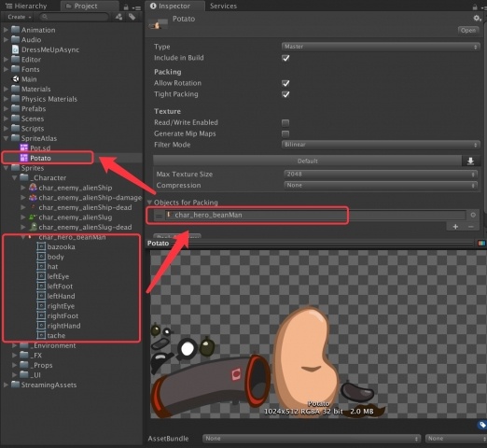Image resolution: width=487 pixels, height=448 pixels.
Task: Toggle the Inspector panel lock icon
Action: tap(475, 7)
